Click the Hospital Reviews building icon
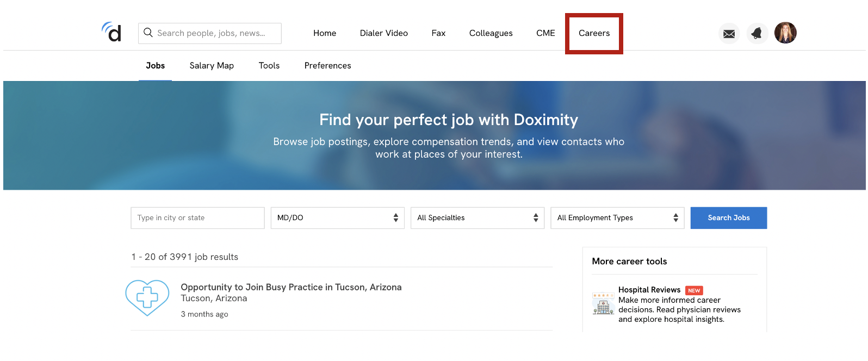Image resolution: width=868 pixels, height=361 pixels. tap(603, 304)
